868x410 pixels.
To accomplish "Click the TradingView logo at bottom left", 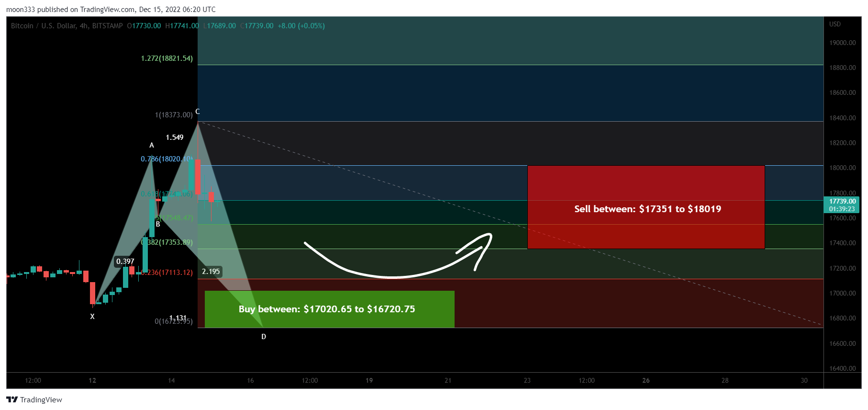I will click(x=34, y=399).
